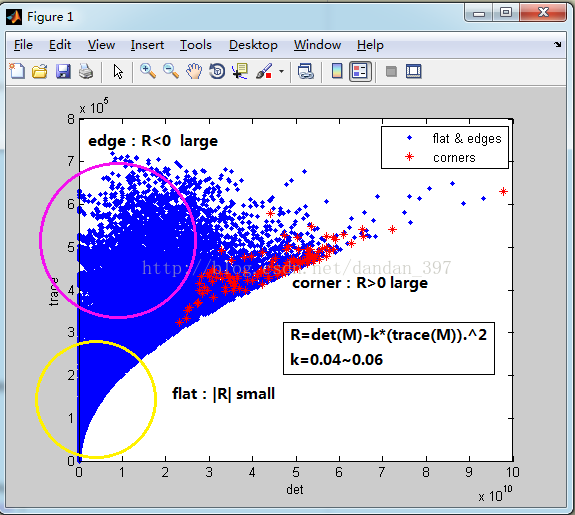The image size is (575, 515).
Task: Click the Hide Plot Tools icon
Action: point(391,71)
